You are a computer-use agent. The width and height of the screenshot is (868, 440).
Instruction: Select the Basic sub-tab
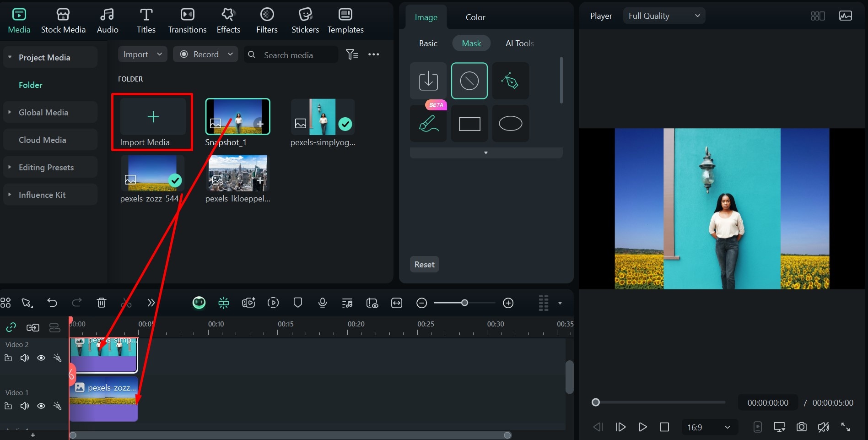[428, 43]
